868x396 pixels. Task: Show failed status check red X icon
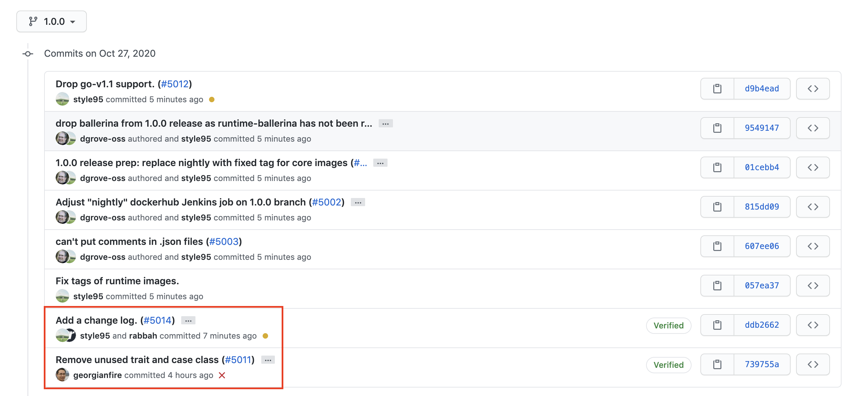pyautogui.click(x=222, y=375)
